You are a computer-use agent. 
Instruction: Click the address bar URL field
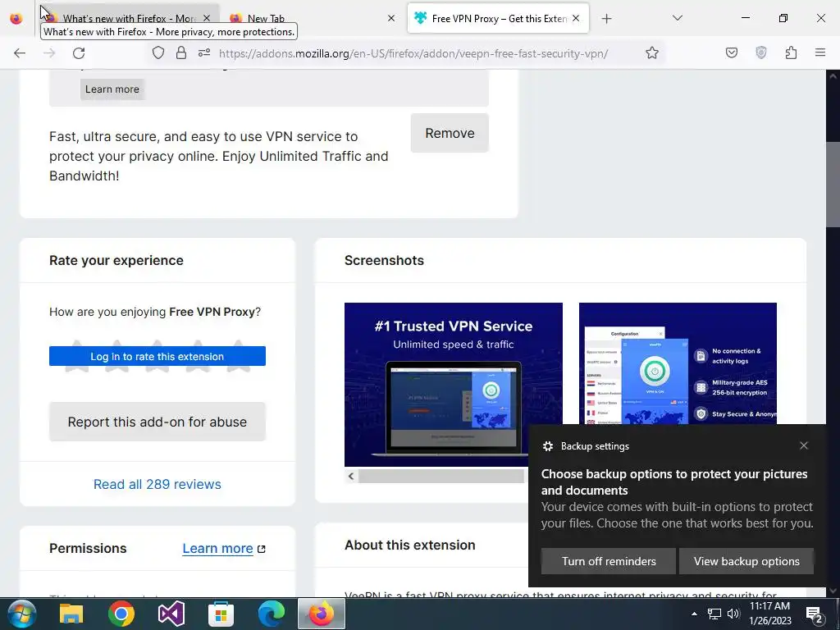click(413, 53)
